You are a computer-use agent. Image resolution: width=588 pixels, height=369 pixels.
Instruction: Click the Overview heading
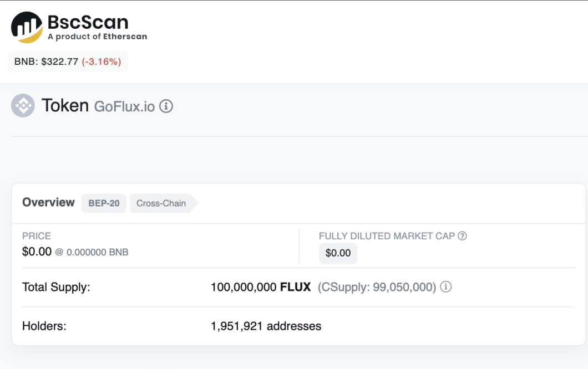[x=48, y=202]
